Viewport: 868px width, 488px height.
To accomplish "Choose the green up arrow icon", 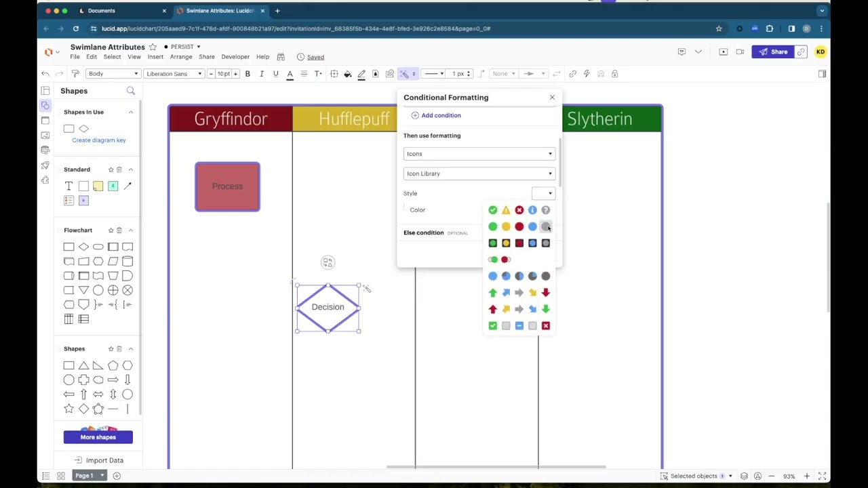I will [493, 293].
